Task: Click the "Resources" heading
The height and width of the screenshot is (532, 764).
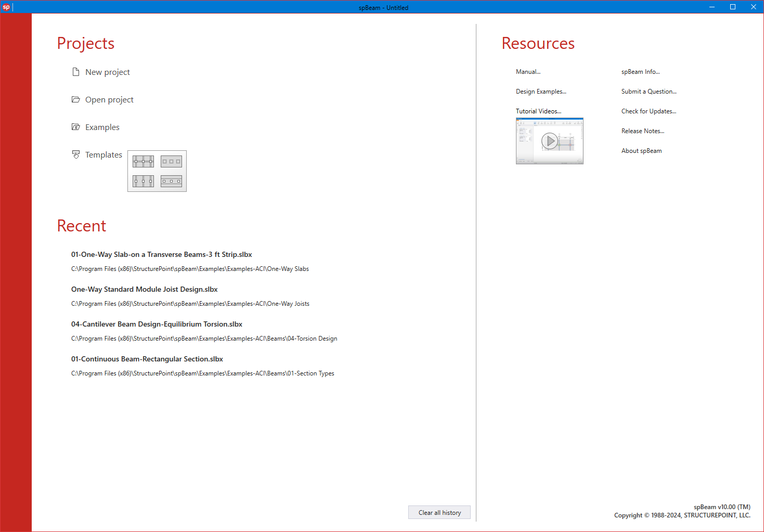Action: coord(538,43)
